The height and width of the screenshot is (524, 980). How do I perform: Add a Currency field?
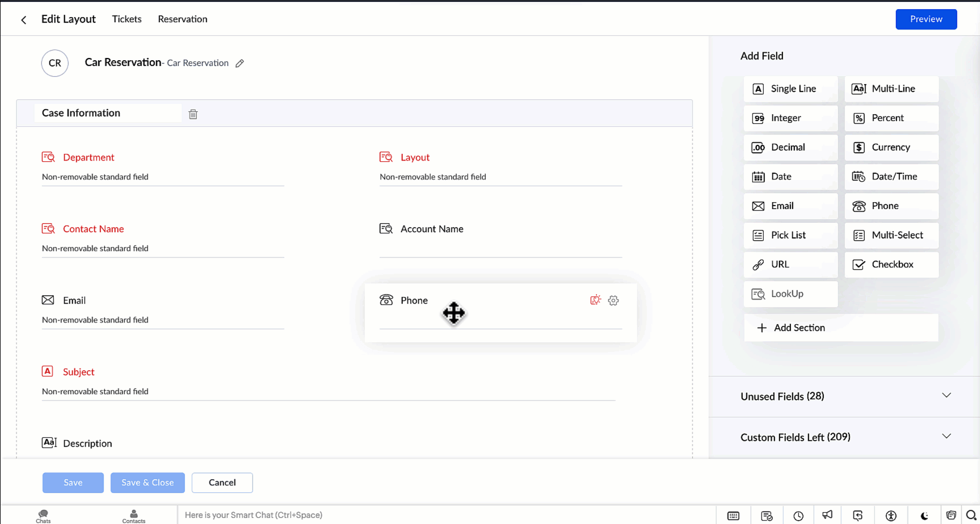(891, 148)
